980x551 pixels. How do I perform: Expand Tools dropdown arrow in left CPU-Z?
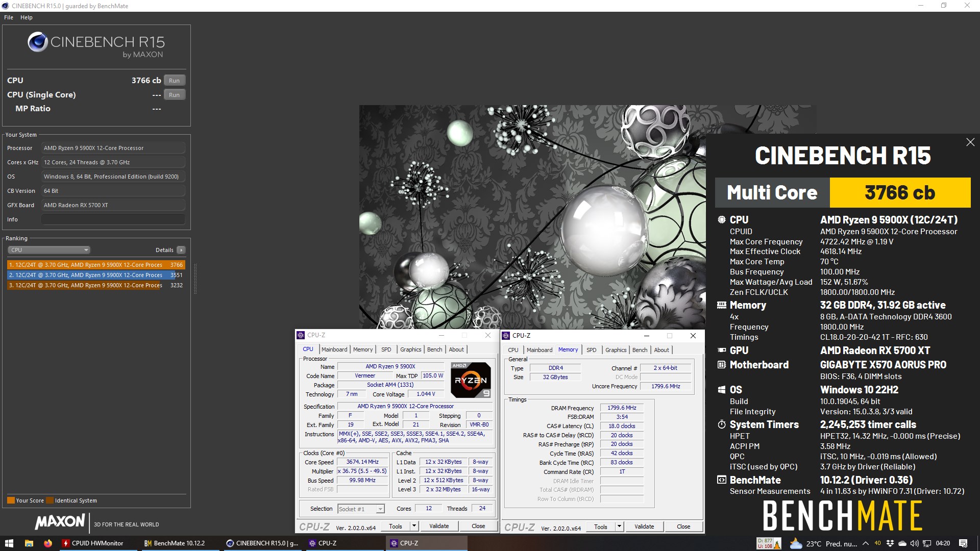(414, 527)
